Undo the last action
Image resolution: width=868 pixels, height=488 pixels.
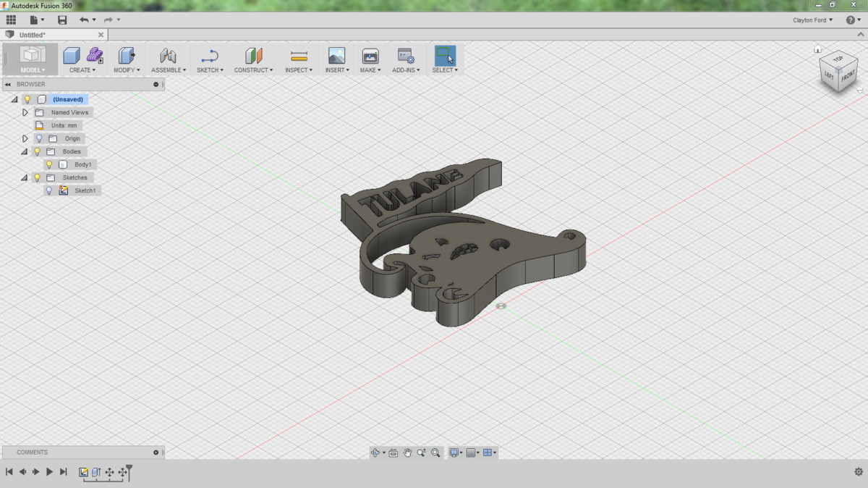click(x=84, y=20)
